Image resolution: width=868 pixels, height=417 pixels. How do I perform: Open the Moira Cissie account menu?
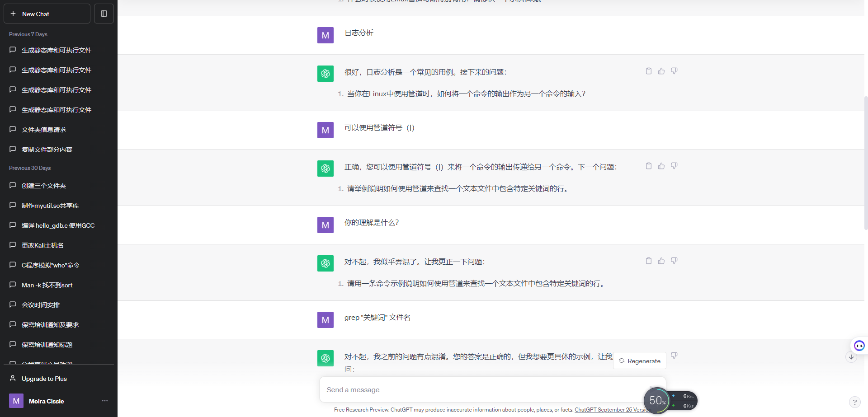(x=45, y=401)
